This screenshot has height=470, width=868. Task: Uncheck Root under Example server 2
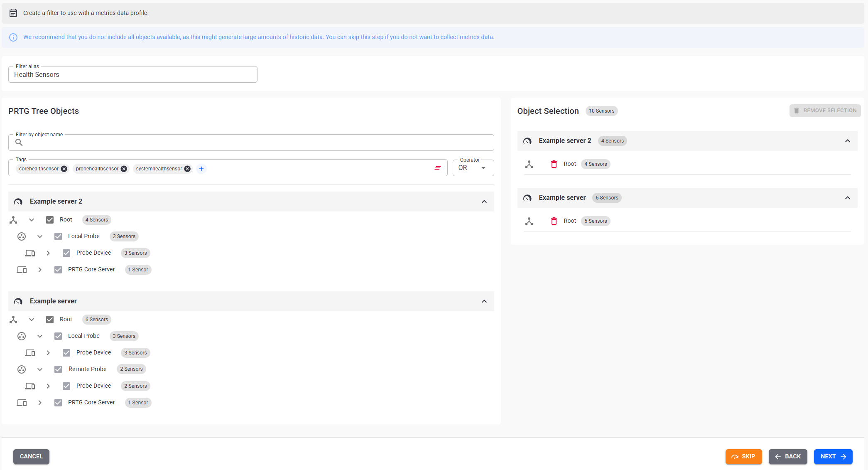pos(50,220)
